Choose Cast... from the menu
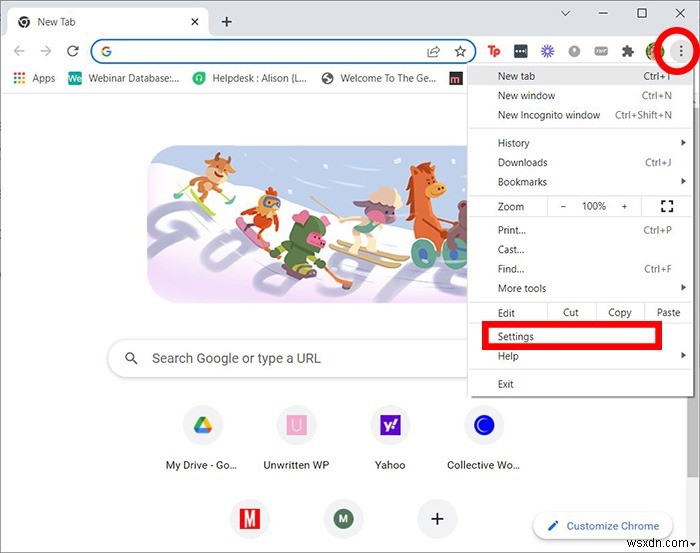Viewport: 700px width, 553px height. 580,249
